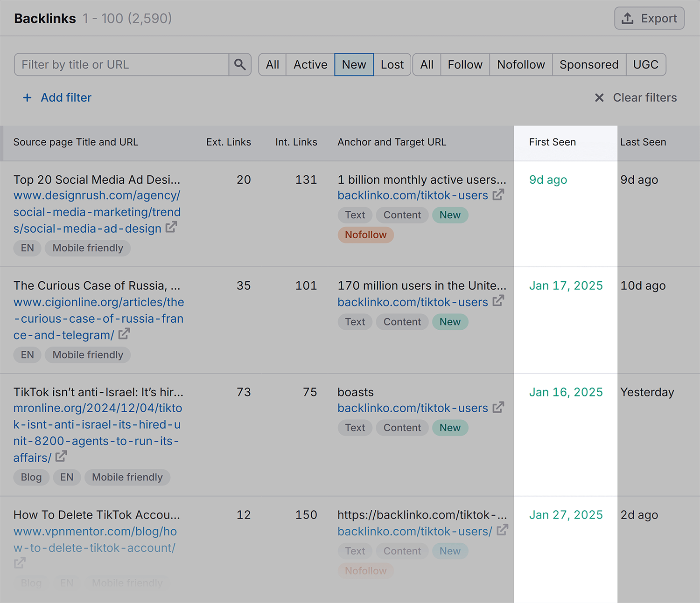Open external link icon for vpnmentor source URL
The width and height of the screenshot is (700, 603).
[20, 563]
